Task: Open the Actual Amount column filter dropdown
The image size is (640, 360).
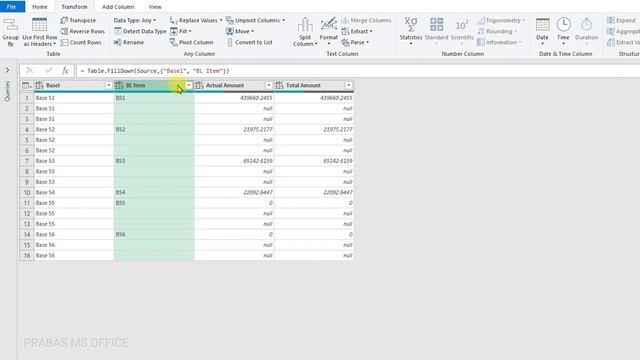Action: click(x=269, y=85)
